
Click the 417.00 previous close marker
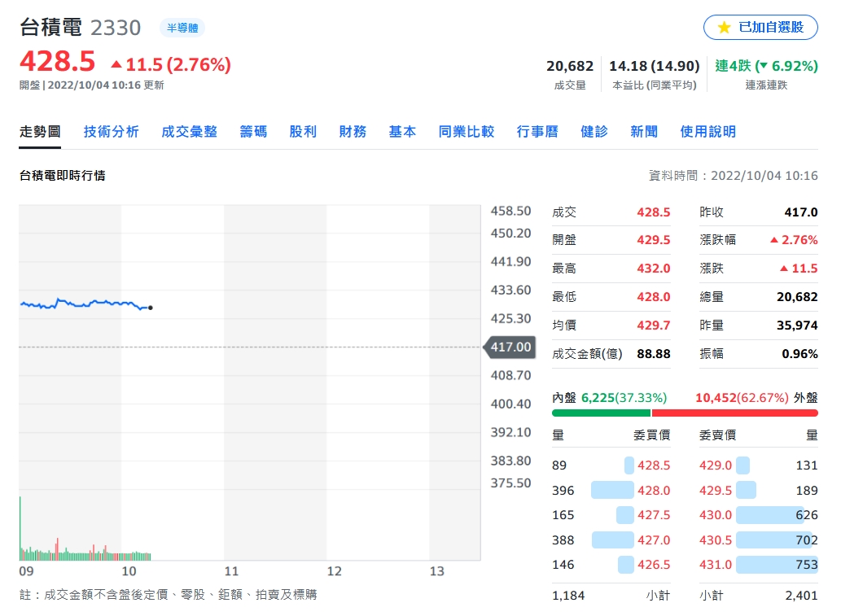click(510, 347)
